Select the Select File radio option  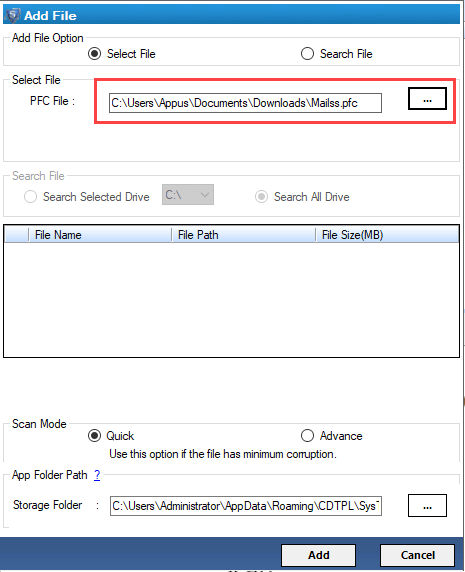click(x=94, y=54)
